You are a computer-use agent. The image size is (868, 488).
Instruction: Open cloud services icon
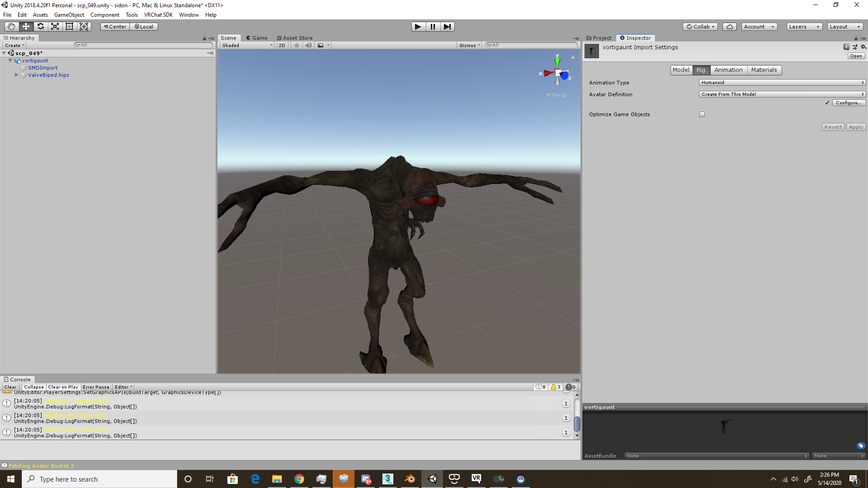coord(729,27)
